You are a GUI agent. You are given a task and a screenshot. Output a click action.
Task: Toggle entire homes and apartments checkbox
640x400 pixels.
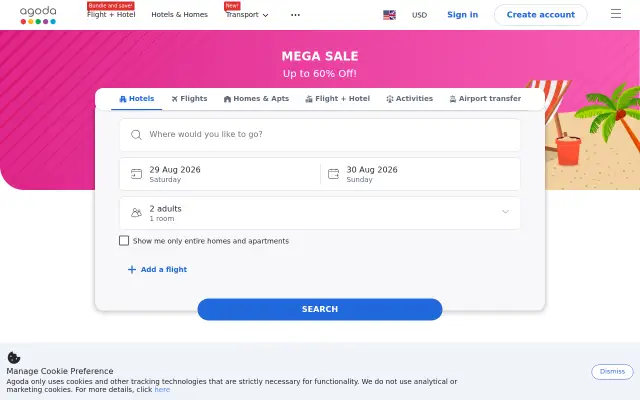click(124, 240)
